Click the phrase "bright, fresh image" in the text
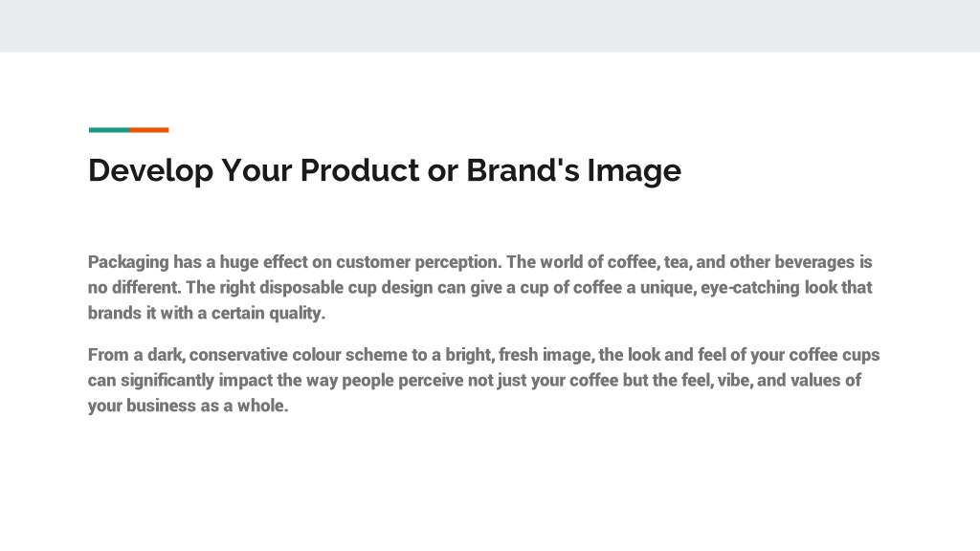Viewport: 980px width, 551px height. click(x=518, y=356)
